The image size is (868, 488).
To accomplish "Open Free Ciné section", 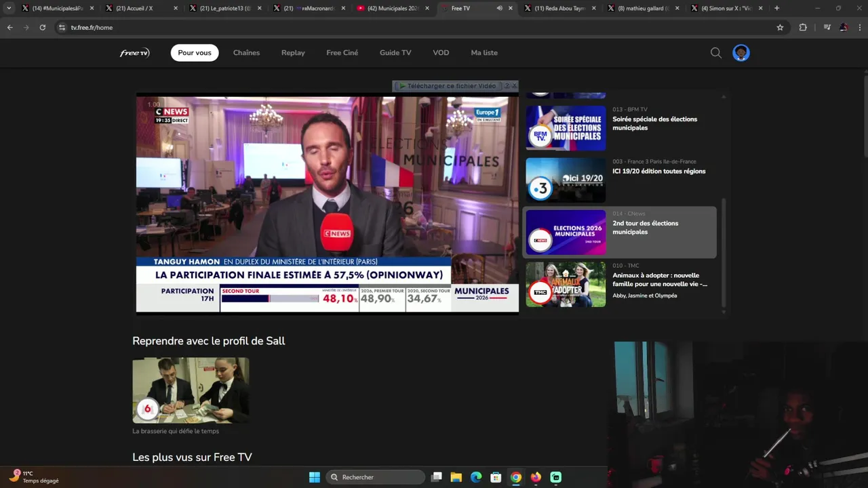I will pyautogui.click(x=342, y=53).
